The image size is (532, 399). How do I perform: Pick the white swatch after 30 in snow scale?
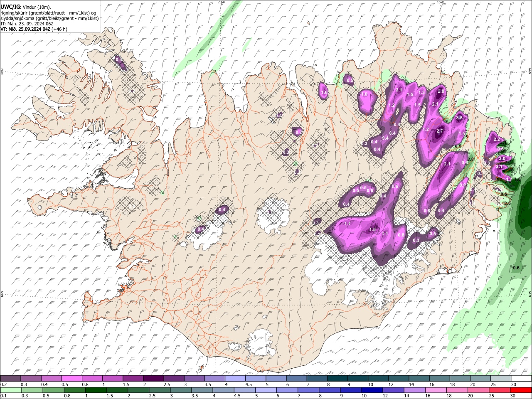[520, 379]
